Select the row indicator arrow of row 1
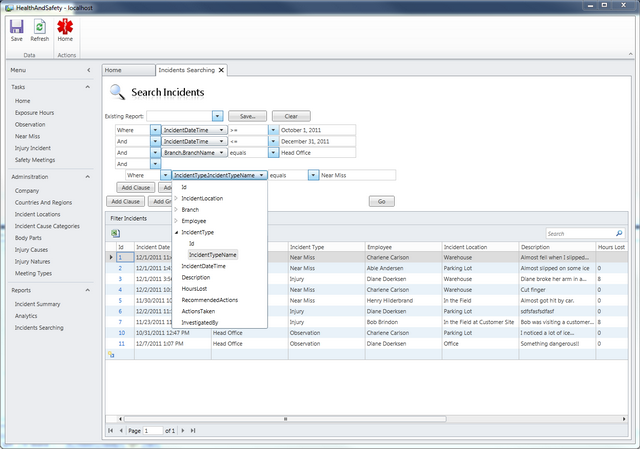 pyautogui.click(x=111, y=258)
